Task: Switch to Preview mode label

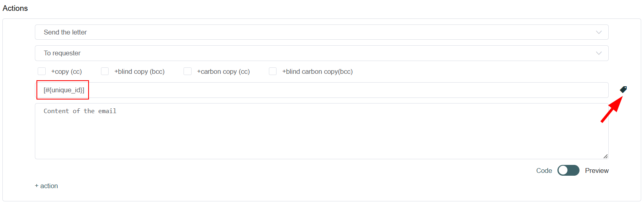Action: click(x=597, y=170)
